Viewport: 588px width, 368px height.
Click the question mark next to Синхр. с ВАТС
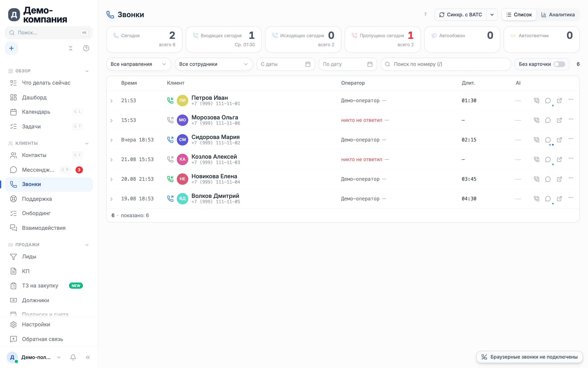425,15
